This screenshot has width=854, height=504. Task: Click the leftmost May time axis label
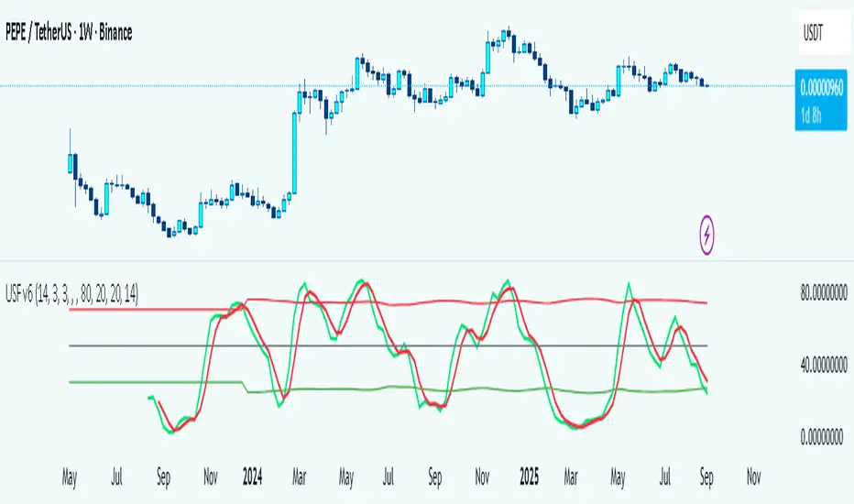70,477
